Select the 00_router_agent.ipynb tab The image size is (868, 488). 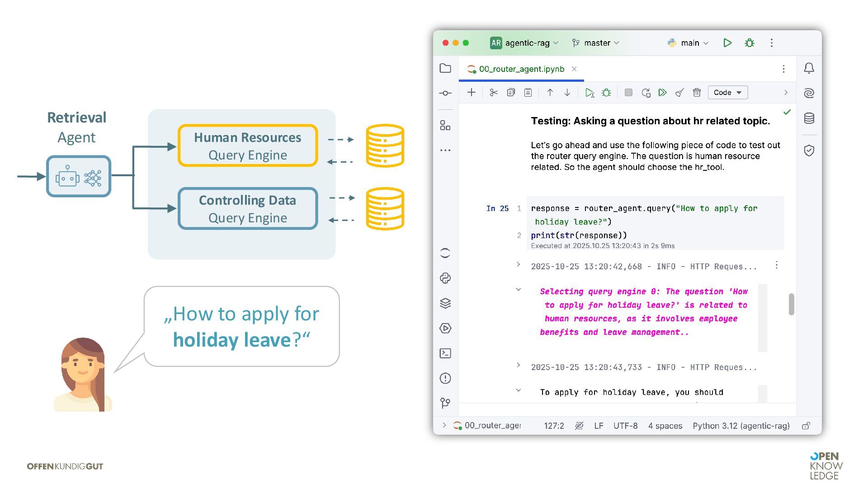click(x=521, y=69)
